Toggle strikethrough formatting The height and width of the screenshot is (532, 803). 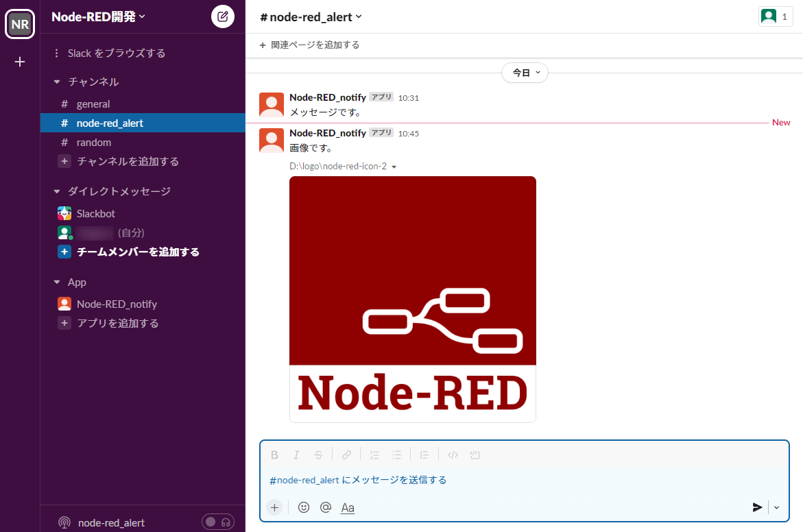(318, 455)
